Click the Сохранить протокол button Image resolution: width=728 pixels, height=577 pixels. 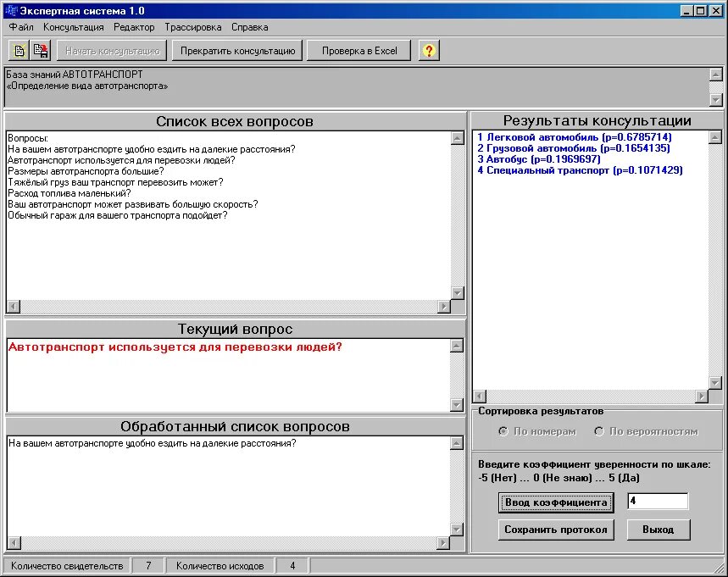pos(556,530)
